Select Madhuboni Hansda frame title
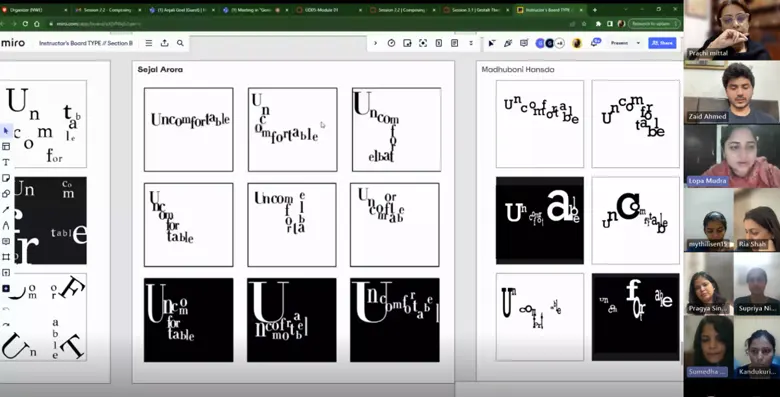 [518, 70]
